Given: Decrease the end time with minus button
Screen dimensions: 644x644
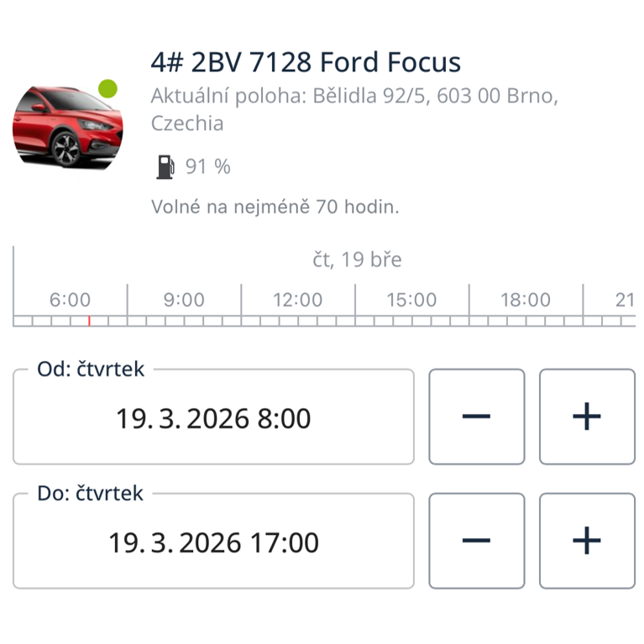Looking at the screenshot, I should point(476,541).
